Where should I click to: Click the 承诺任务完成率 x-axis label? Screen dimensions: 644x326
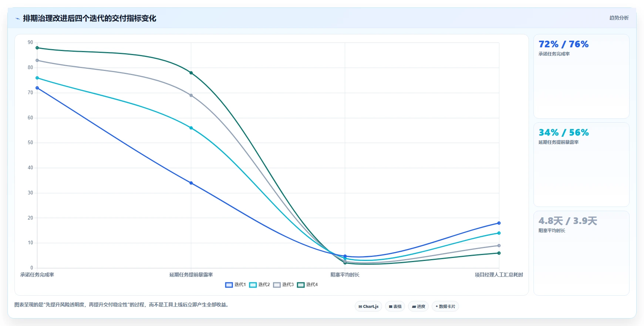[x=37, y=275]
